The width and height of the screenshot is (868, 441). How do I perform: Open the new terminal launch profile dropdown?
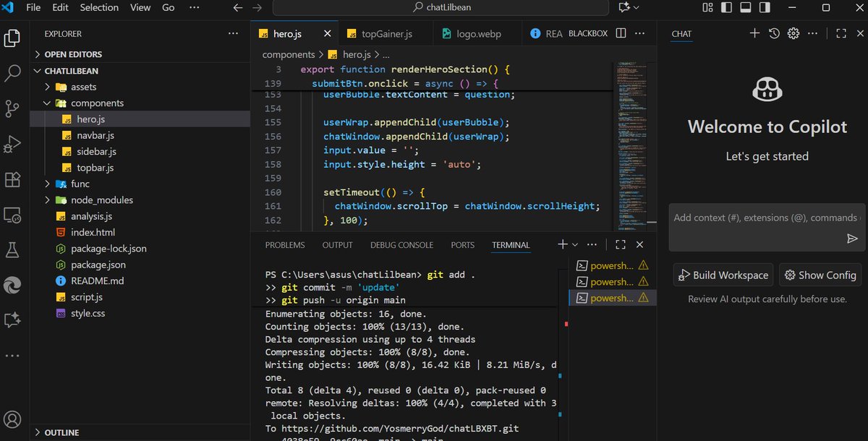point(575,245)
